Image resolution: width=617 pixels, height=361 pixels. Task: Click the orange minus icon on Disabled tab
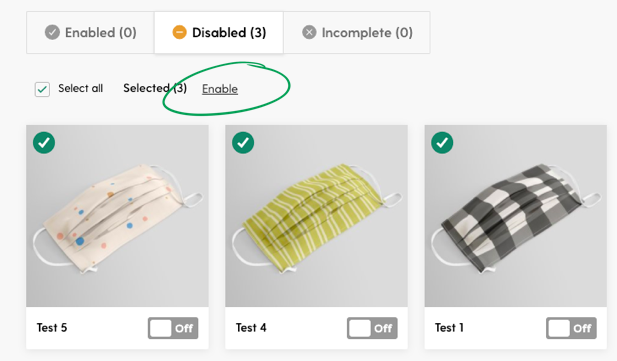179,32
